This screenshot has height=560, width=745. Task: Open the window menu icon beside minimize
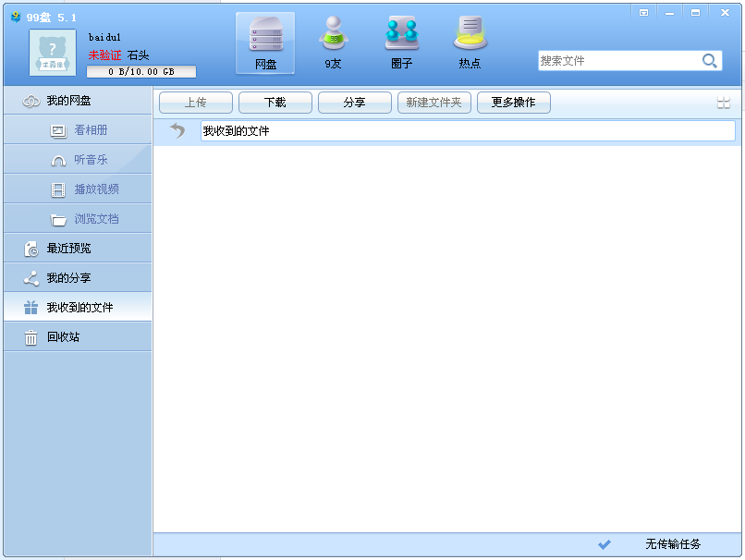[x=644, y=13]
